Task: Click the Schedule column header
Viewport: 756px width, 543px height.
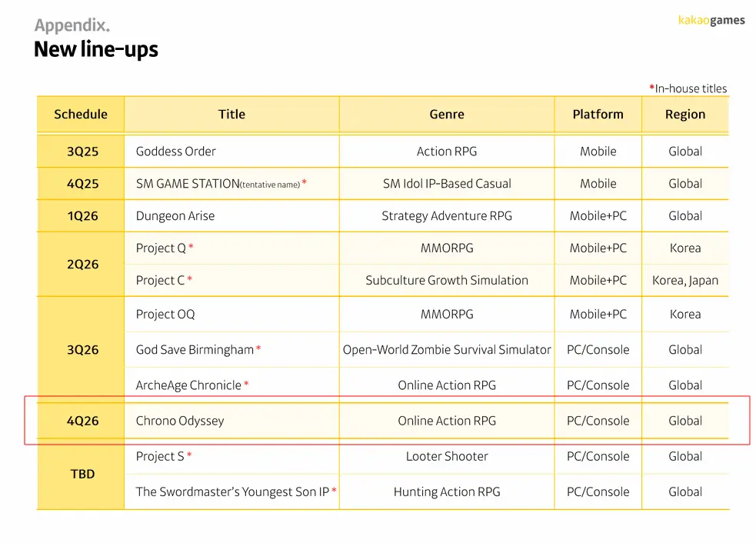Action: (81, 115)
